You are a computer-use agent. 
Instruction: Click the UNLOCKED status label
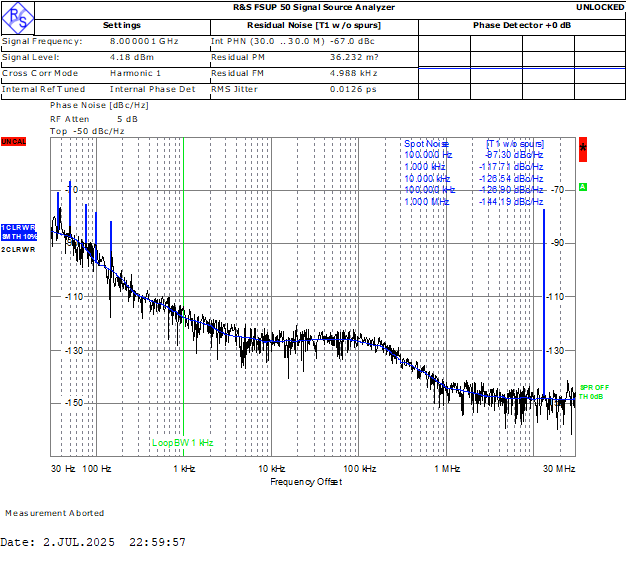click(600, 8)
